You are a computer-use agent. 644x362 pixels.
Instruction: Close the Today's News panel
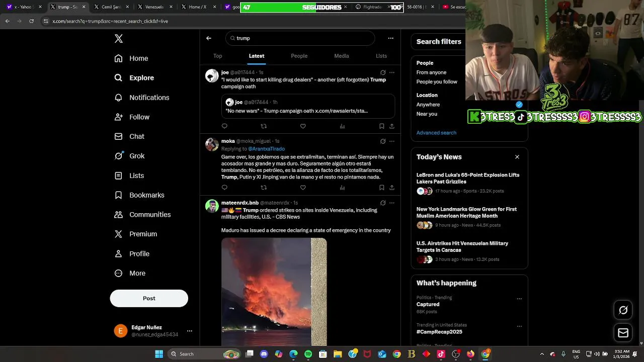point(517,157)
